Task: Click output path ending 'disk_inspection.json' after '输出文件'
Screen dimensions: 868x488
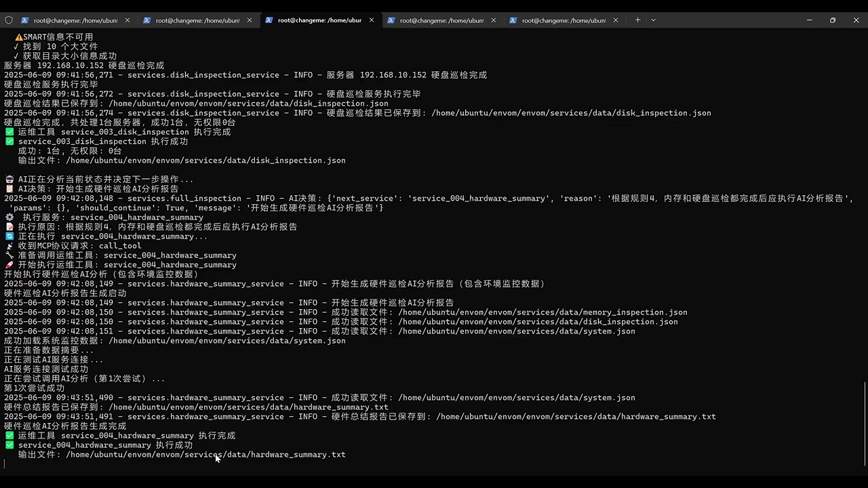Action: click(205, 161)
